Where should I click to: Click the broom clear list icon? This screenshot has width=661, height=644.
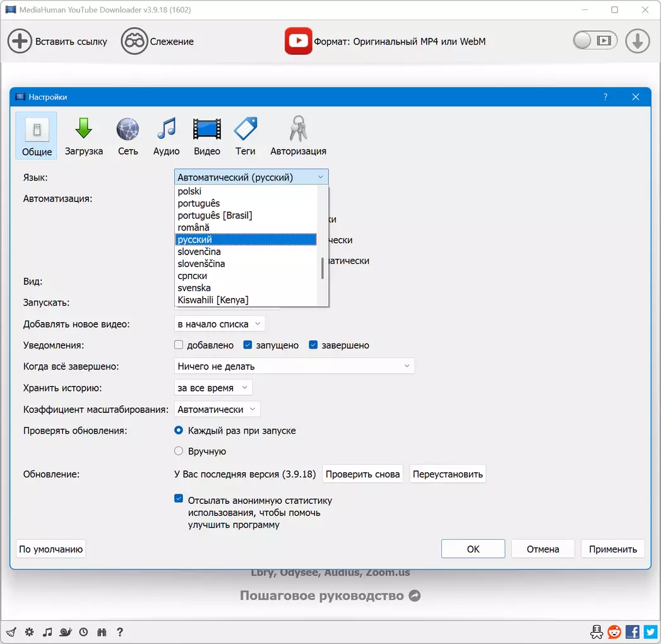click(x=11, y=632)
